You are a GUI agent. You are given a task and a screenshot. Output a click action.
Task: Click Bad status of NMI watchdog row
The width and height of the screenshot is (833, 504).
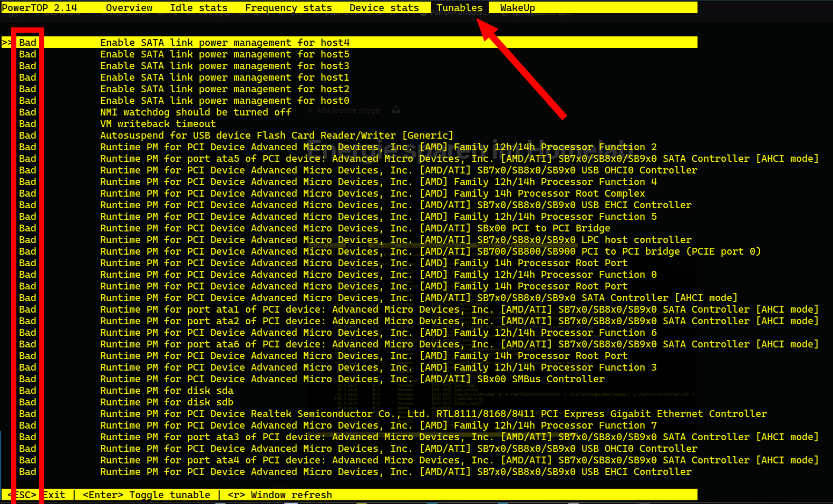(27, 112)
